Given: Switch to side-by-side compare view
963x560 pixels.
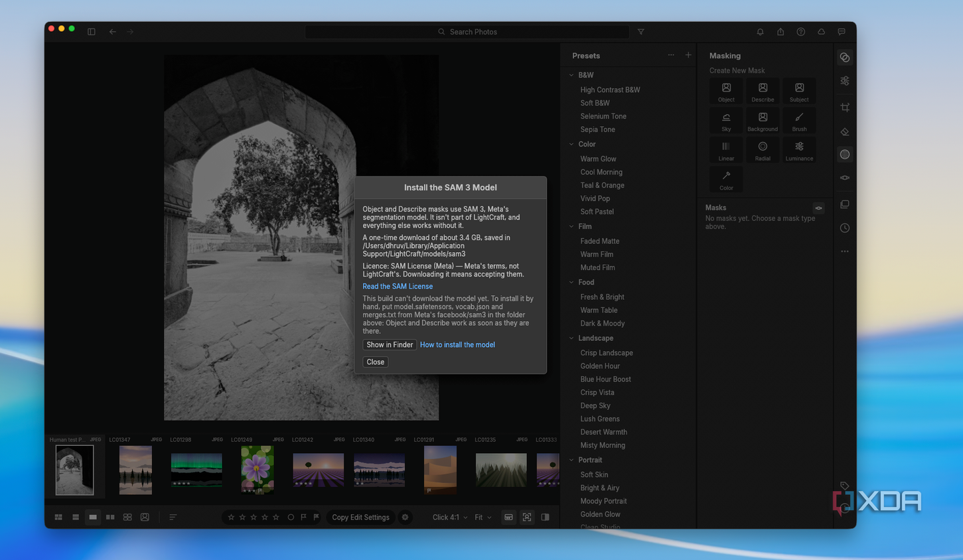Looking at the screenshot, I should click(x=110, y=517).
